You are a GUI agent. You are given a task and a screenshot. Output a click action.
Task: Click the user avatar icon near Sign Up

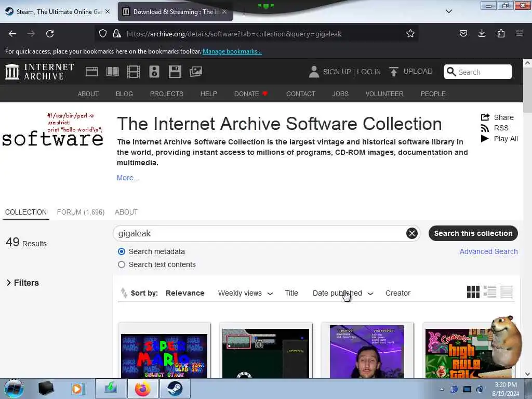(314, 72)
